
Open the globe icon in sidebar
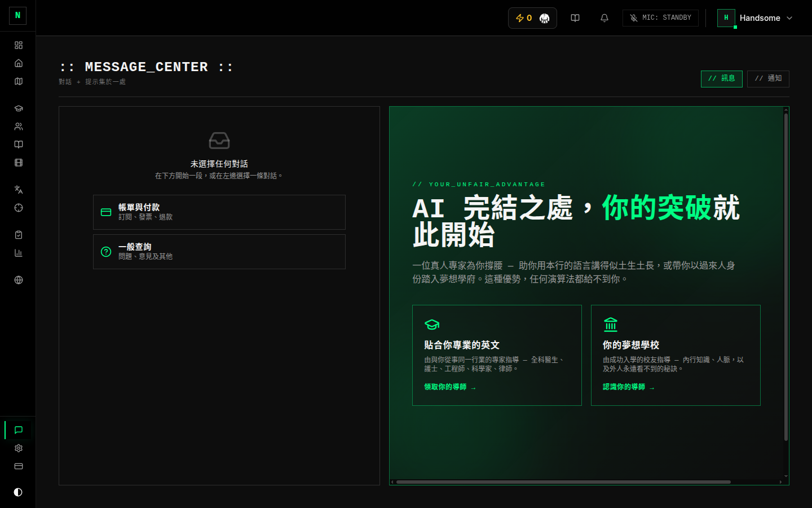[19, 280]
